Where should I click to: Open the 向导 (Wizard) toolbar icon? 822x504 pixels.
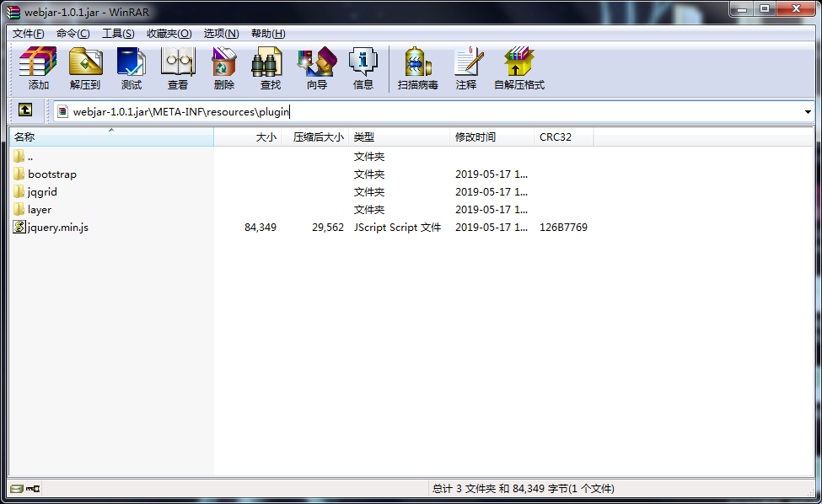pos(317,62)
